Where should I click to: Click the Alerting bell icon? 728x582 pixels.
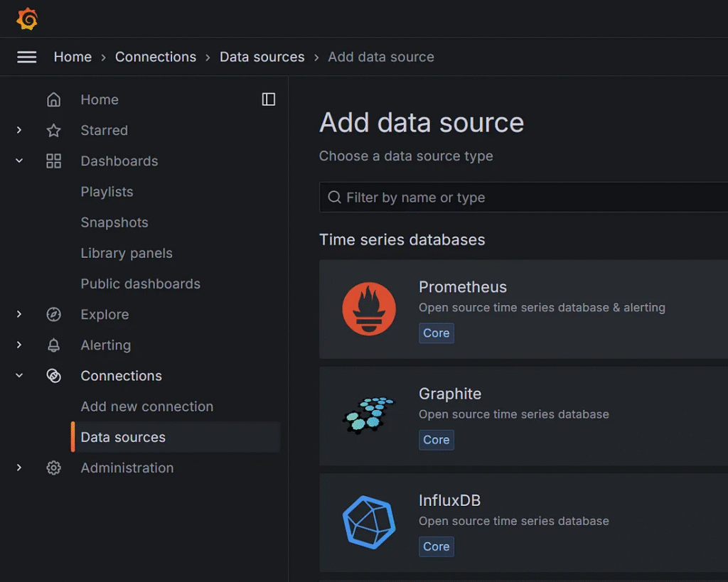click(53, 345)
